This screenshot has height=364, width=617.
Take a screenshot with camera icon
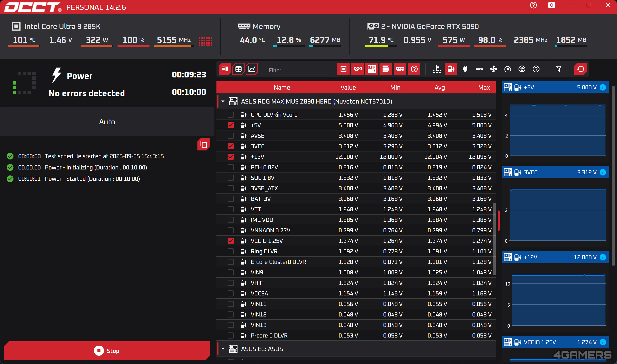[x=551, y=5]
